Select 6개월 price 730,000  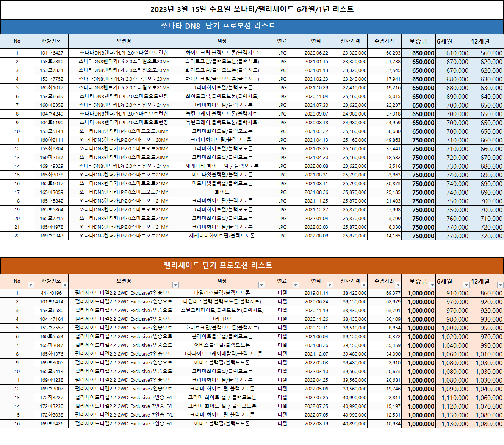point(452,166)
